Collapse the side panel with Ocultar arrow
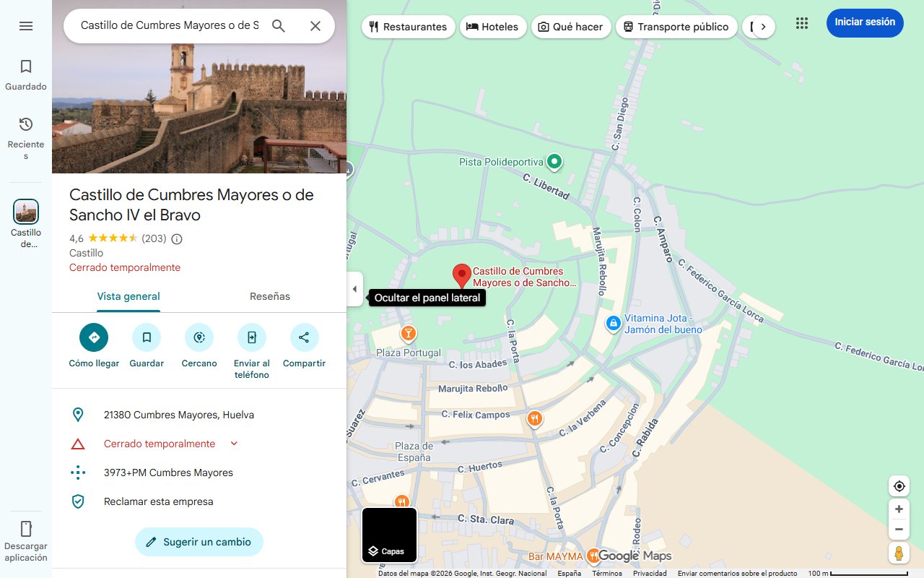Screen dimensions: 924x578 [x=354, y=288]
